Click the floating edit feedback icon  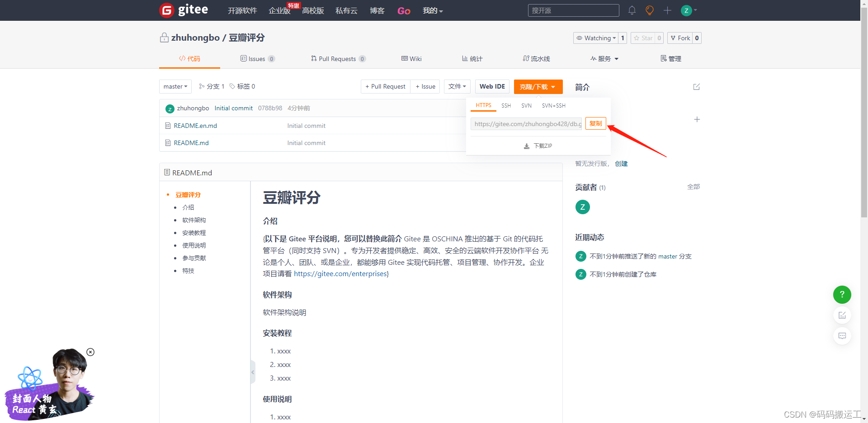842,315
